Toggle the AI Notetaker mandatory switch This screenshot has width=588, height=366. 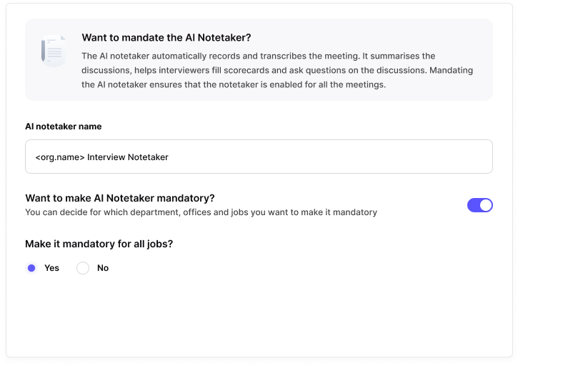(479, 205)
